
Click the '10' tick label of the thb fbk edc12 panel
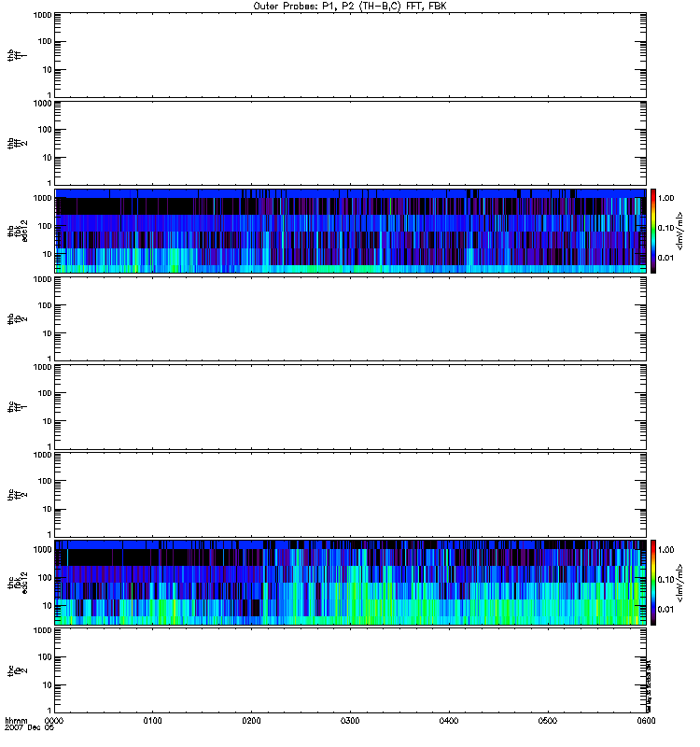click(48, 254)
